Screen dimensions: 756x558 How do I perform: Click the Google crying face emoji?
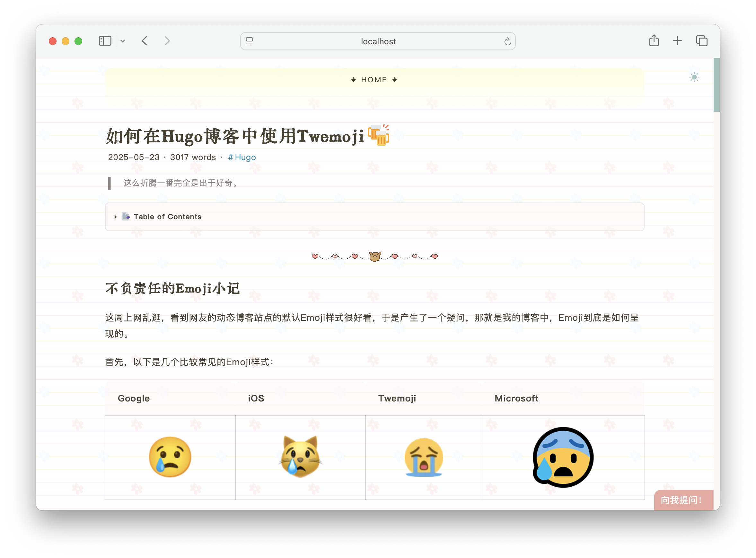[x=170, y=457]
